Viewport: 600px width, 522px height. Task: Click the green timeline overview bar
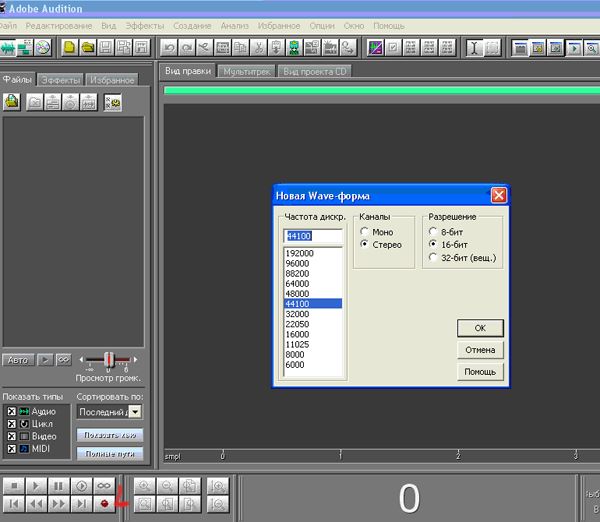coord(382,91)
